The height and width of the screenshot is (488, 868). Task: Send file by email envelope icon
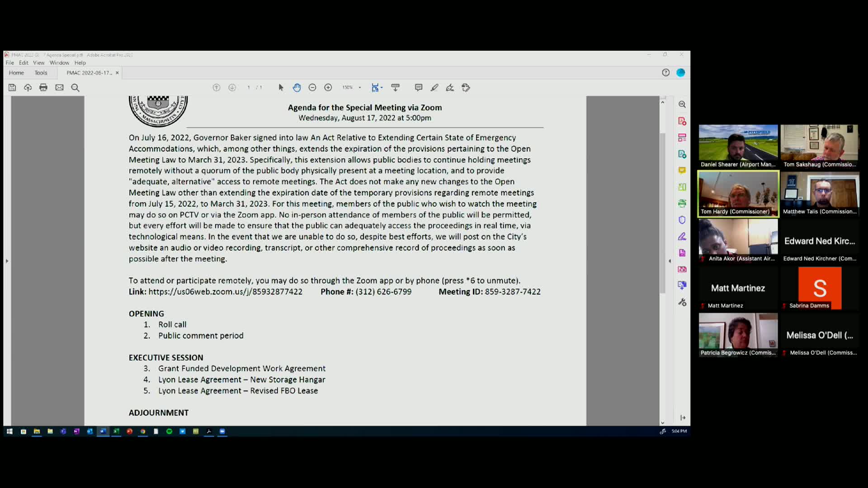click(59, 88)
